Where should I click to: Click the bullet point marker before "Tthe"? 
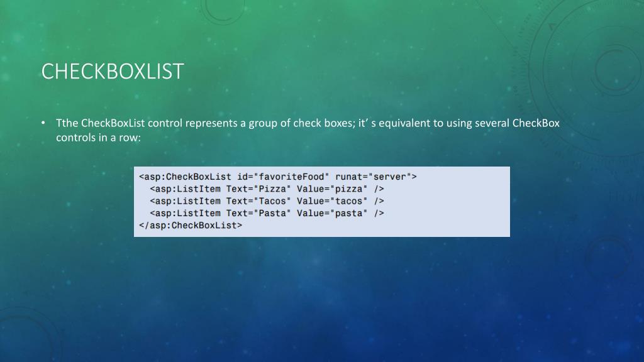(43, 123)
